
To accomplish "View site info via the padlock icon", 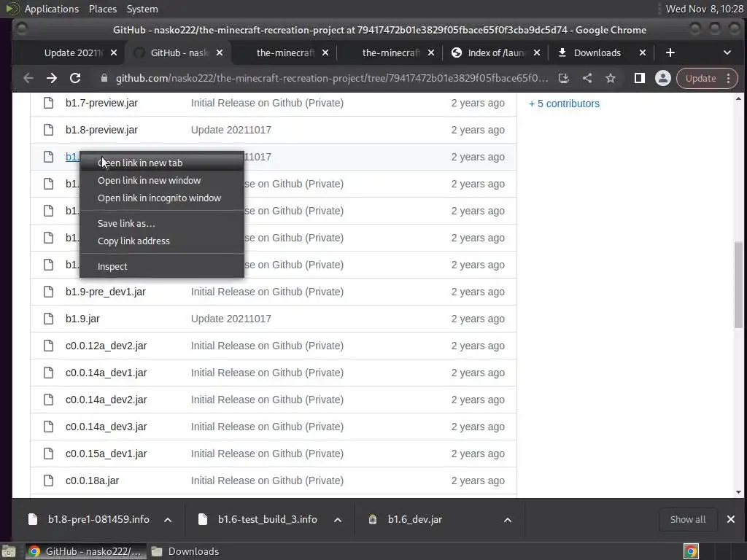I will [104, 78].
